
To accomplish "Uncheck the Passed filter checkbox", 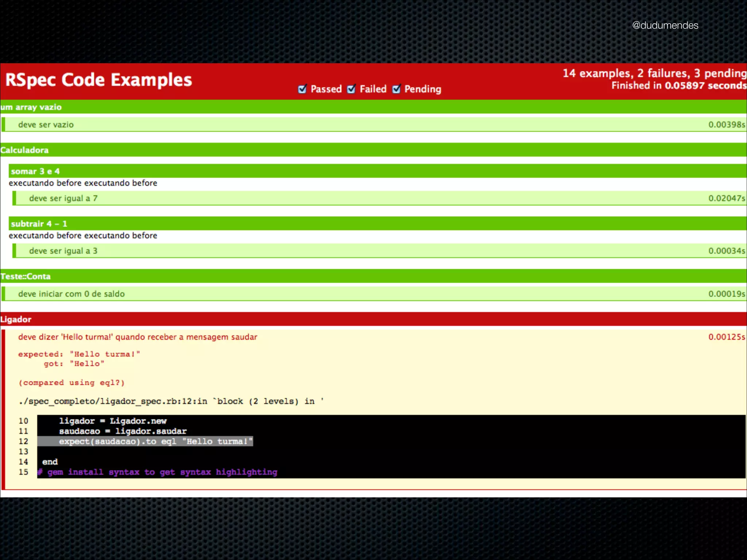I will pos(302,89).
